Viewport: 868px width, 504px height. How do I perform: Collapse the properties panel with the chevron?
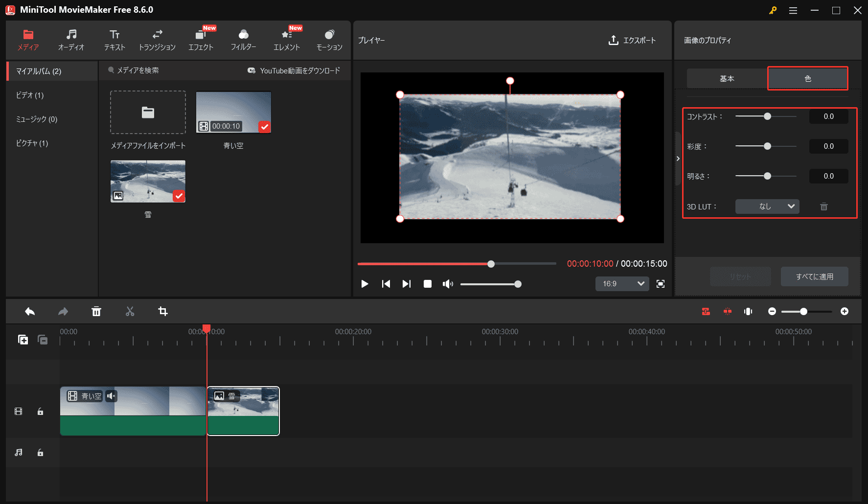click(678, 159)
